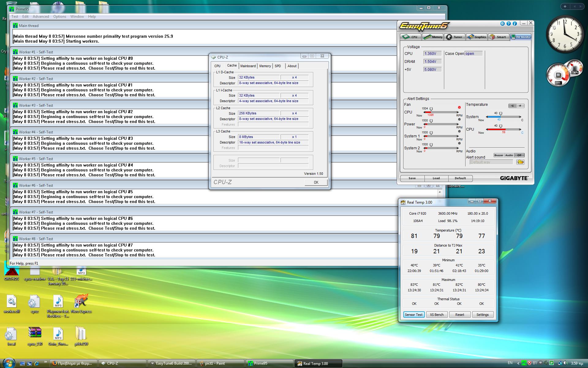
Task: Select the HW Monitor tab in EasyTune6
Action: coord(521,37)
